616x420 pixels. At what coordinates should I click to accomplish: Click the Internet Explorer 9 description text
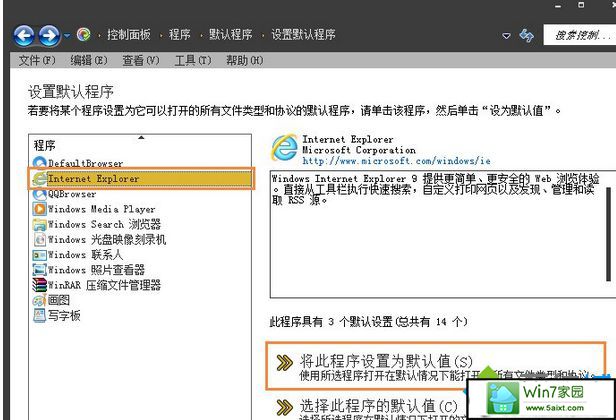(x=436, y=190)
